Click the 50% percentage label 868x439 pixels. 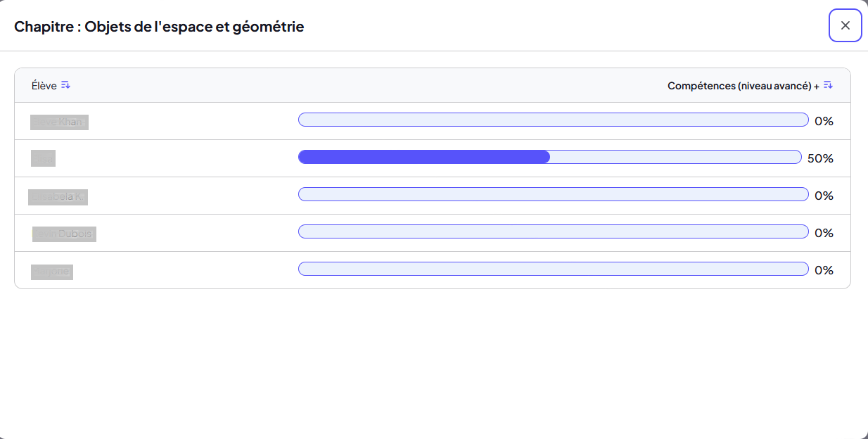point(820,158)
